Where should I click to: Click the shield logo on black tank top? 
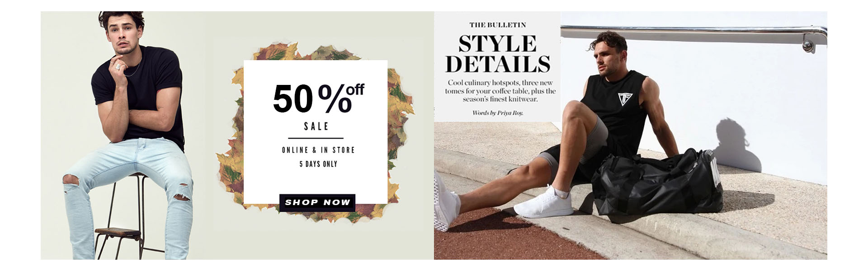[x=625, y=99]
